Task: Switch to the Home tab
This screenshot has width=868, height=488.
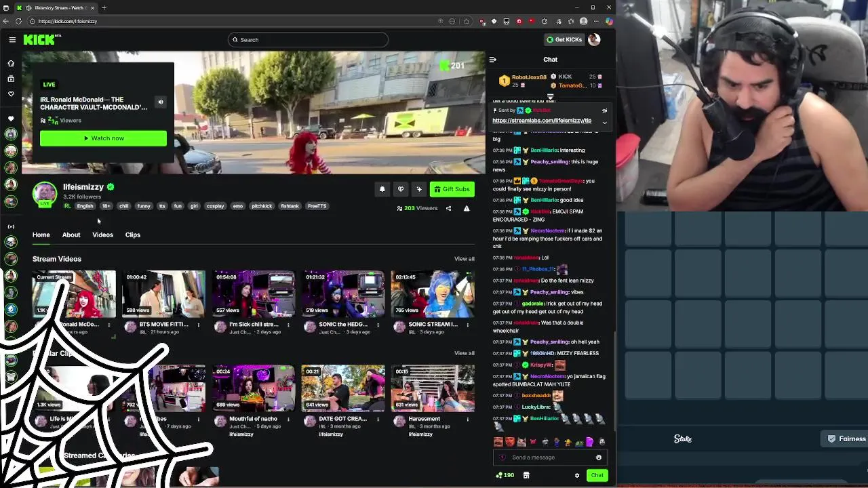Action: 41,235
